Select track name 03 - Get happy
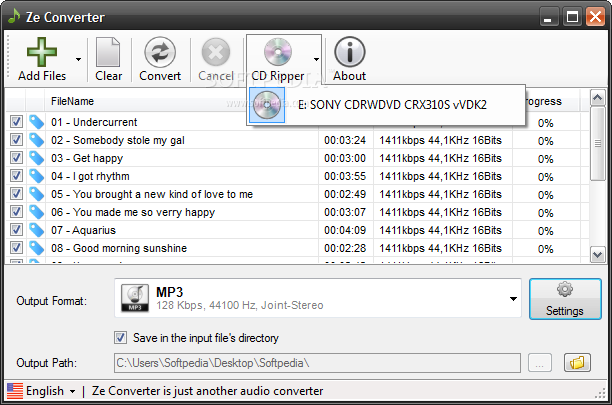 coord(87,158)
